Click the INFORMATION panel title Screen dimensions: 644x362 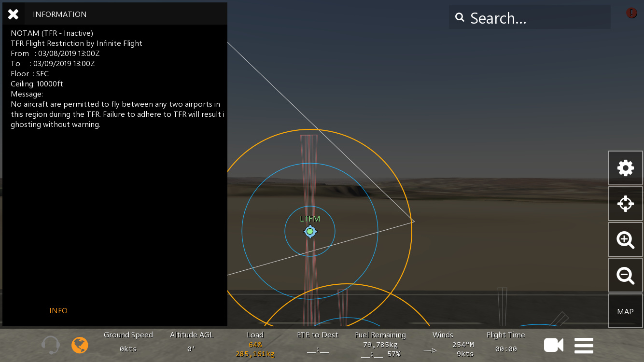point(60,14)
